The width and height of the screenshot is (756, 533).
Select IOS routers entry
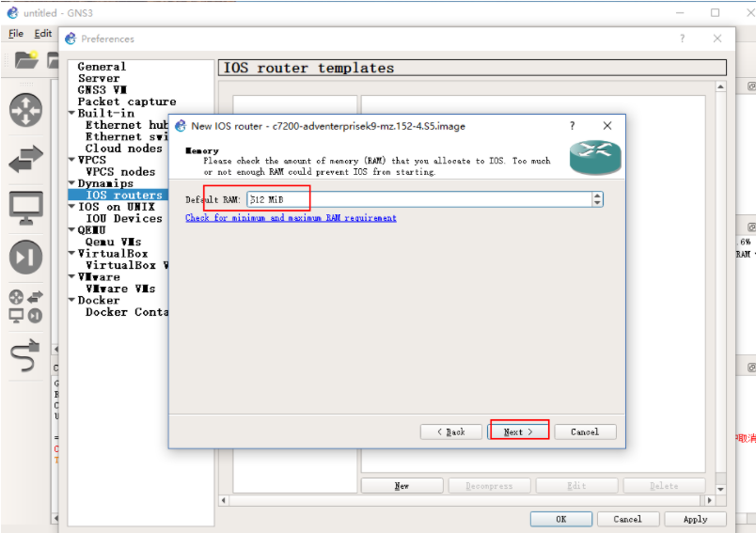click(124, 195)
